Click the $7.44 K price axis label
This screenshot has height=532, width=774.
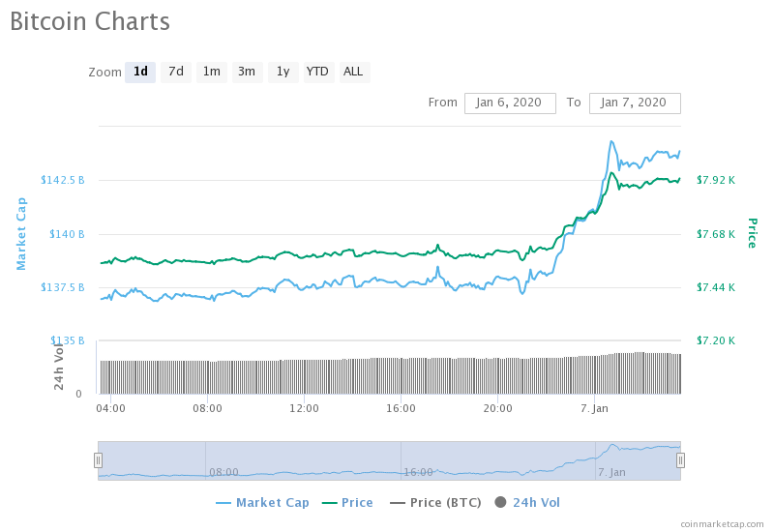(716, 287)
